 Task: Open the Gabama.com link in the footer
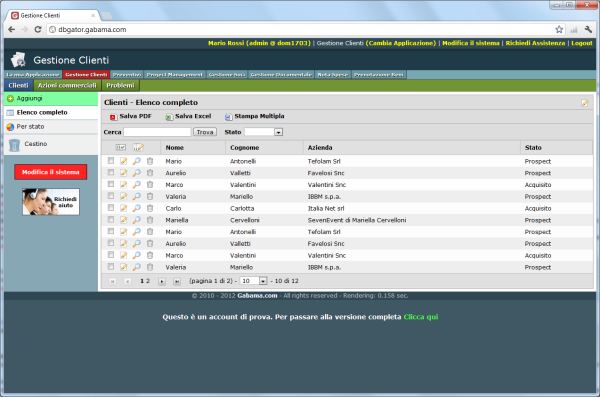click(x=257, y=296)
